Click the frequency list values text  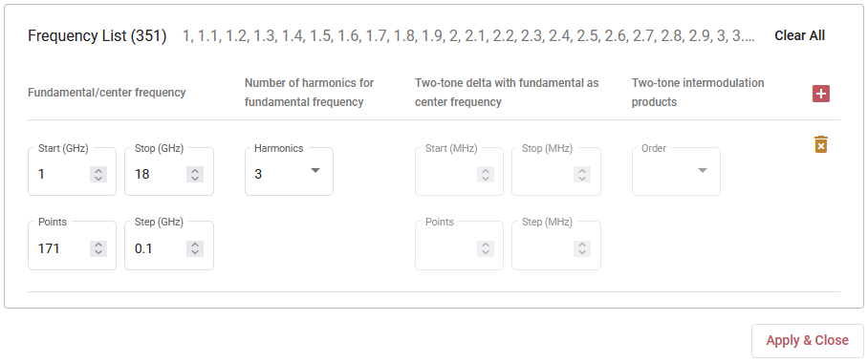(x=468, y=36)
